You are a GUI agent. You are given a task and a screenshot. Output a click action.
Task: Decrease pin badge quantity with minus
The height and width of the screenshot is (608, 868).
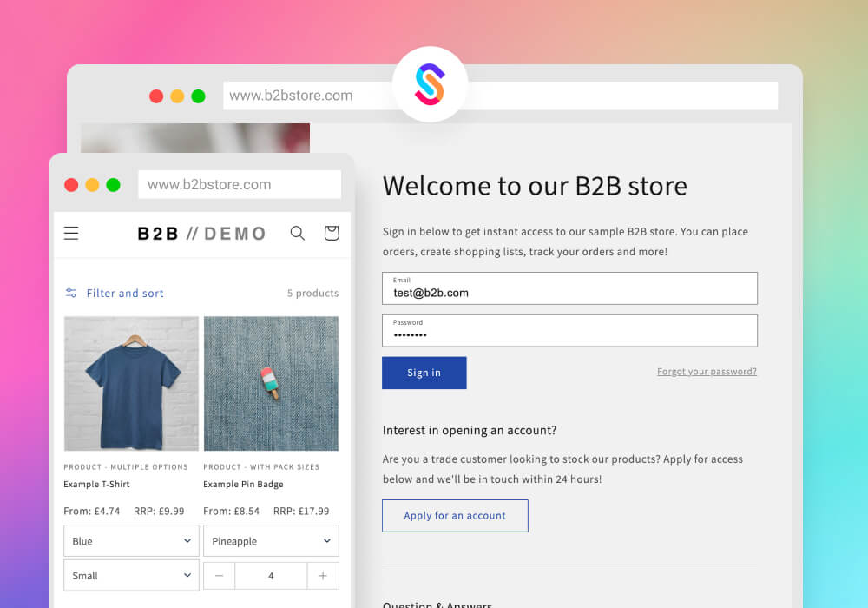coord(220,576)
